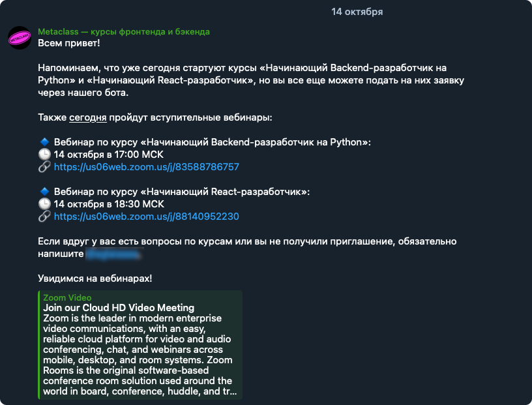Click the chain emoji before the first Zoom link
Image resolution: width=532 pixels, height=405 pixels.
point(44,167)
